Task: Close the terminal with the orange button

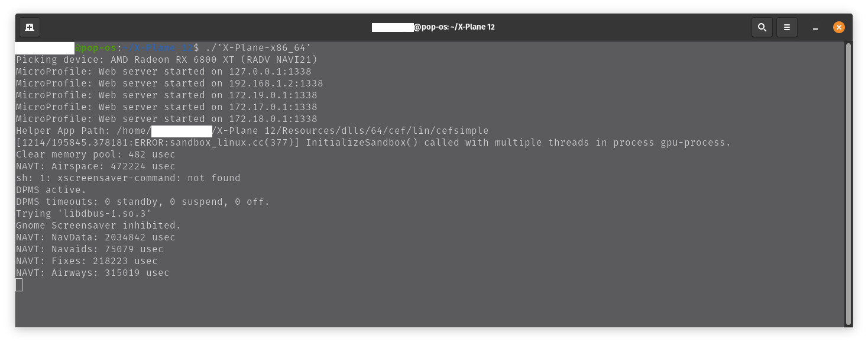Action: (x=839, y=27)
